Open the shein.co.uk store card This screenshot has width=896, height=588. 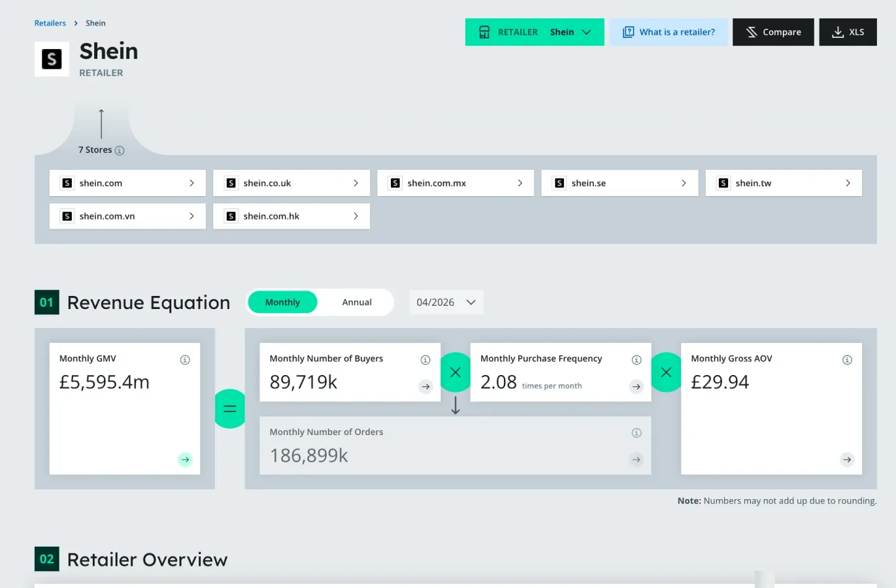pyautogui.click(x=291, y=183)
